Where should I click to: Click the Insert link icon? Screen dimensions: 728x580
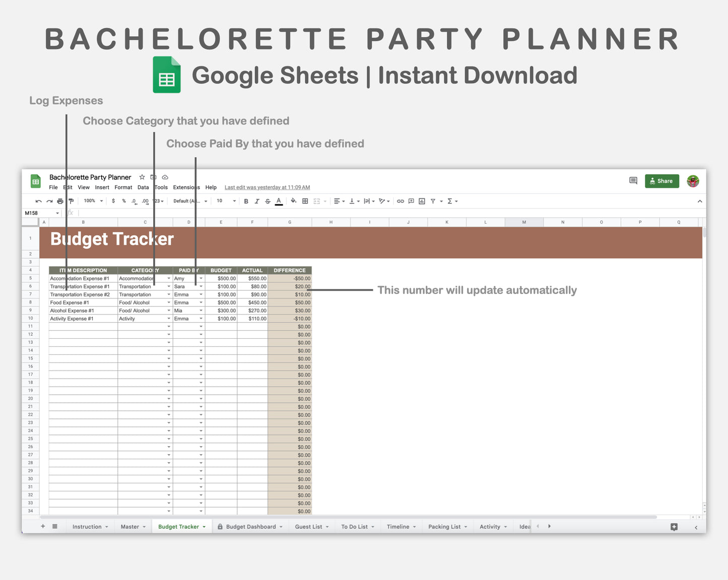click(400, 201)
